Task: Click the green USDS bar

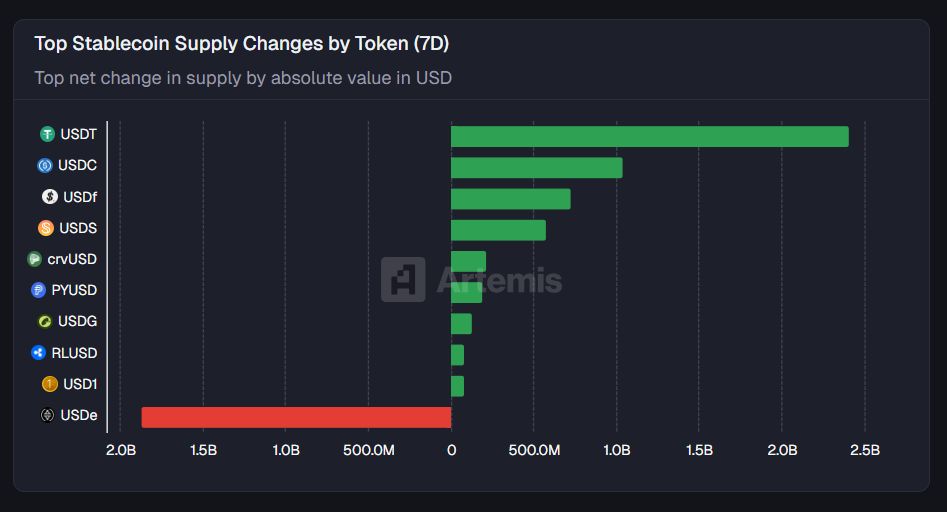Action: point(498,230)
